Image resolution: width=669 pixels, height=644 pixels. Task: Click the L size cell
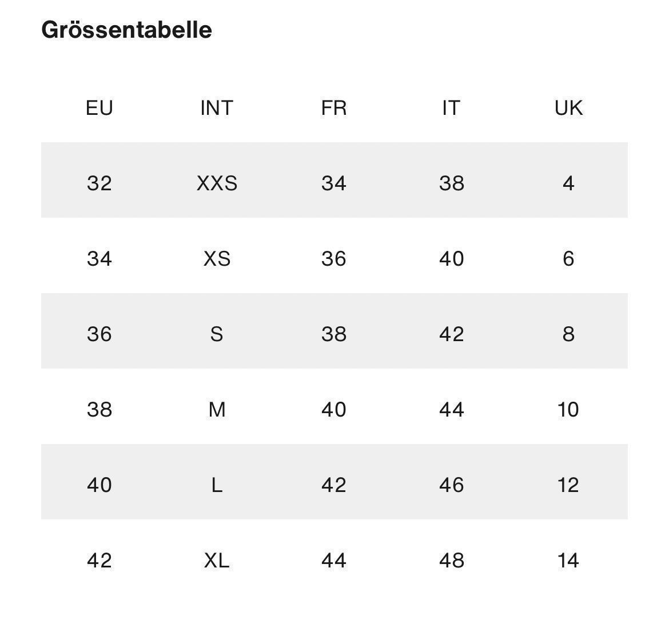tap(217, 485)
